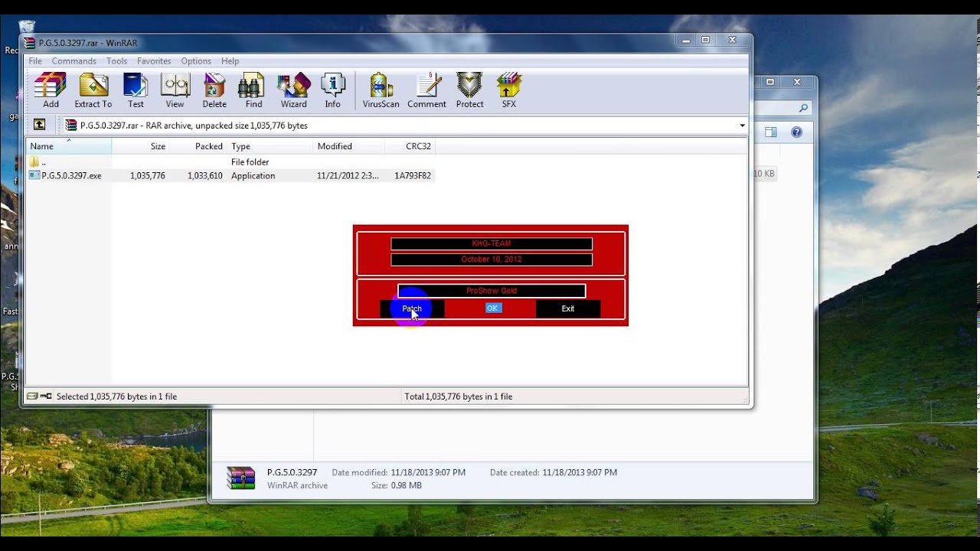This screenshot has width=980, height=551.
Task: Sort by the Packed column header
Action: click(x=198, y=146)
